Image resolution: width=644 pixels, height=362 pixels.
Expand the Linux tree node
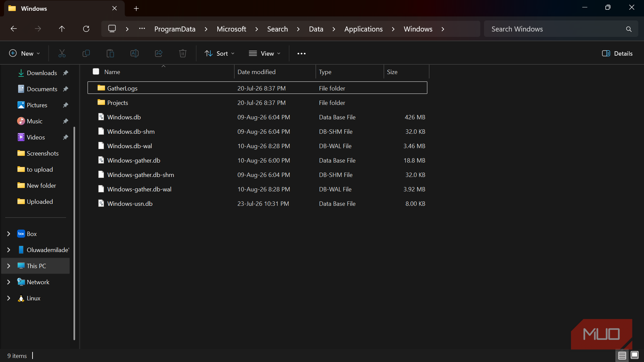tap(9, 298)
